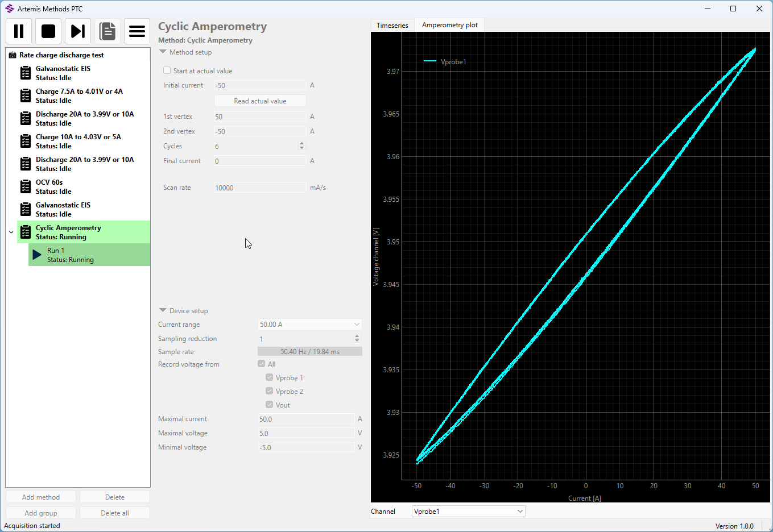
Task: Click the Rate charge discharge test group icon
Action: [x=13, y=55]
